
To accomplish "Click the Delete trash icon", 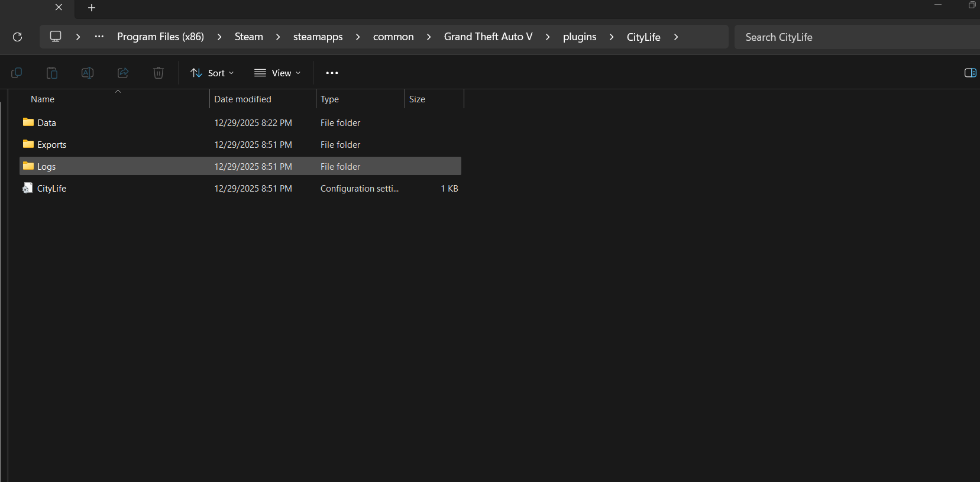I will click(x=159, y=73).
